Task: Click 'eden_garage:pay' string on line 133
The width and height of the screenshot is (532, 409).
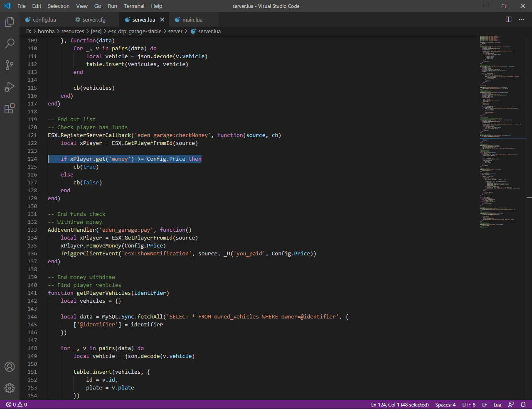Action: [126, 230]
